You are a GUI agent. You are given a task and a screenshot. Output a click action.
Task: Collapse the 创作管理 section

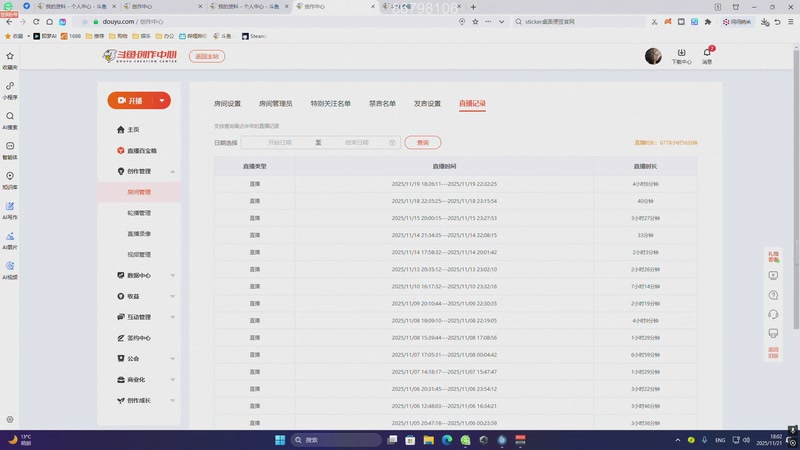(x=172, y=171)
